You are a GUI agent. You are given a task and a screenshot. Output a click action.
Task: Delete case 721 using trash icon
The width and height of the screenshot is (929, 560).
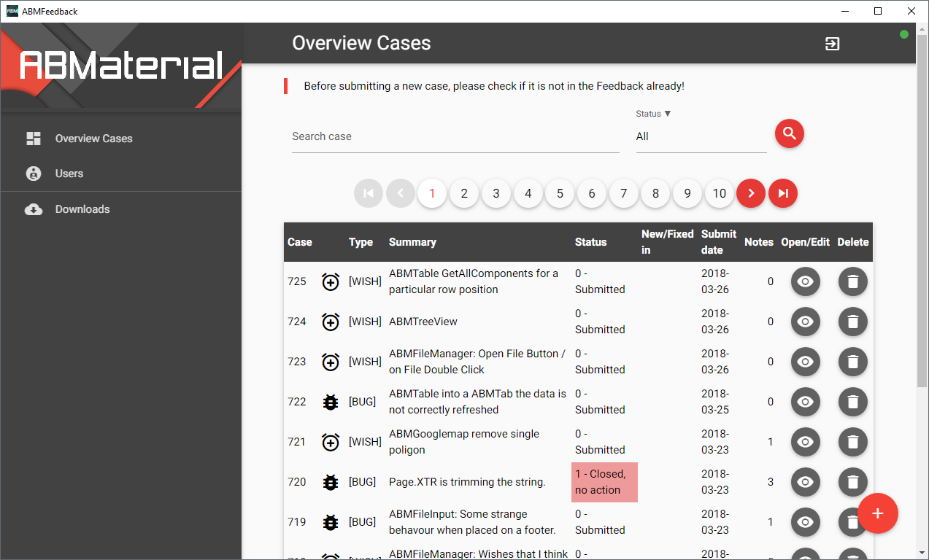[853, 442]
